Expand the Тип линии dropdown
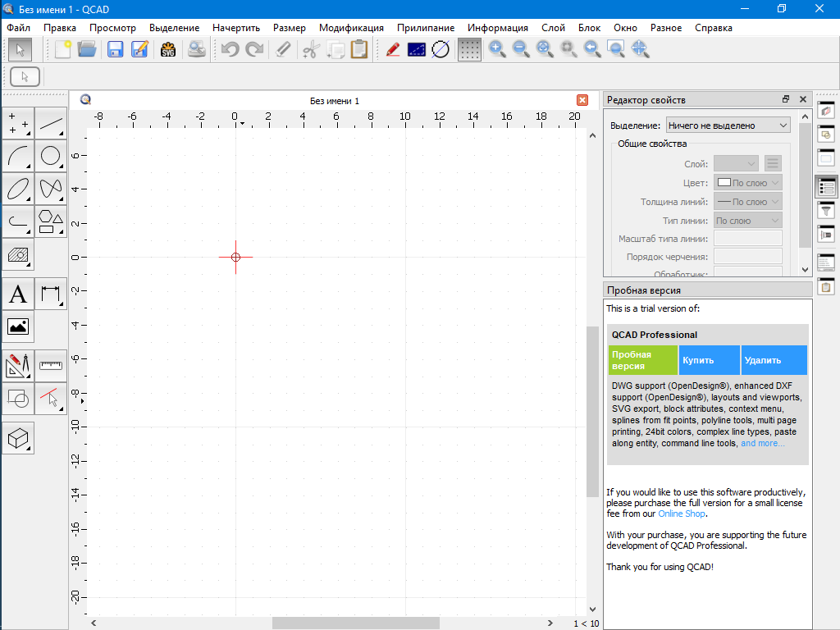This screenshot has width=840, height=630. (748, 221)
